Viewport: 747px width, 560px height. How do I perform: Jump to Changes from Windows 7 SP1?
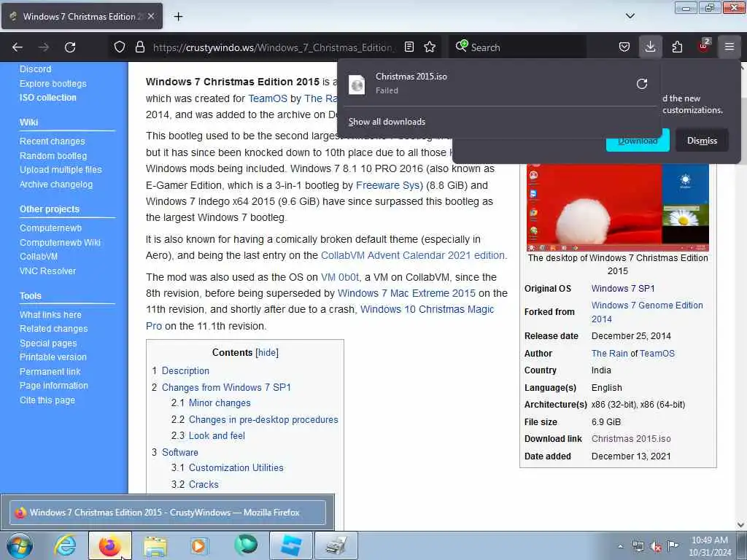coord(226,388)
